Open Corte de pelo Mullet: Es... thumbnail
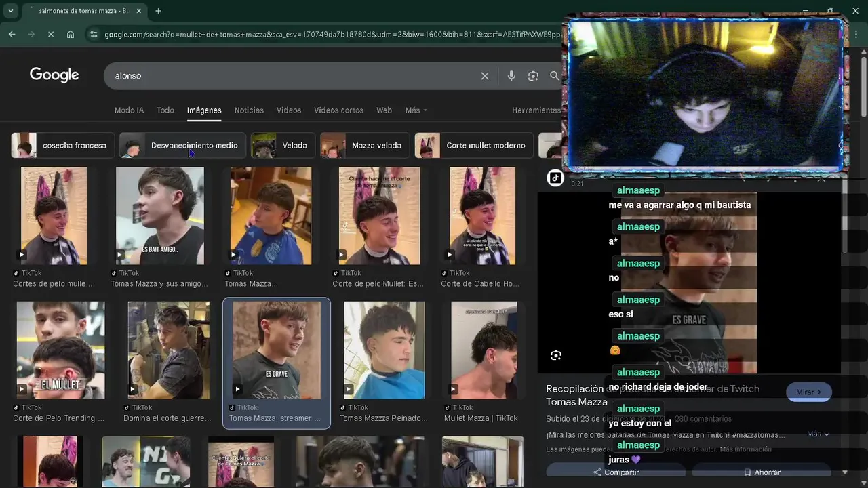868x488 pixels. coord(379,216)
